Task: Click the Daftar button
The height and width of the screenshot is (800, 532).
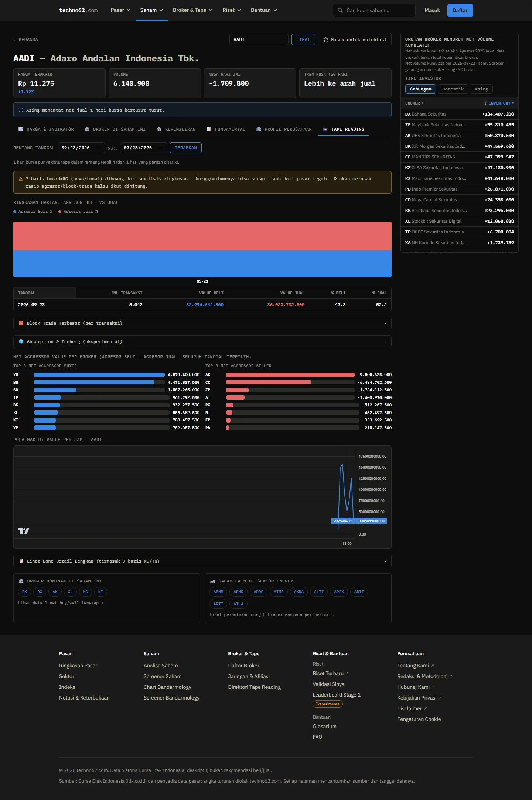Action: coord(460,10)
